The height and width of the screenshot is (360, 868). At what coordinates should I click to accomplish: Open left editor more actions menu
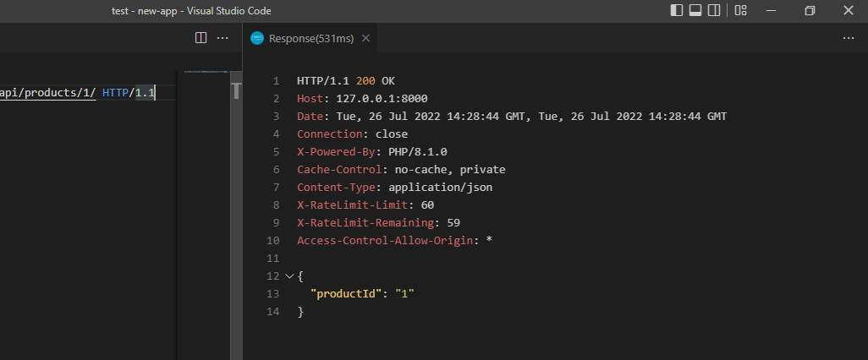pos(222,37)
